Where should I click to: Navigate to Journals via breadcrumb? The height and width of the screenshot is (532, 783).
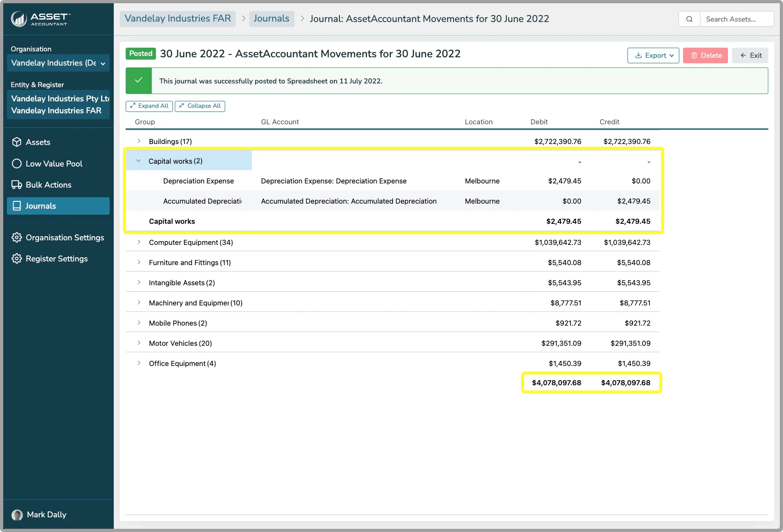pos(272,18)
